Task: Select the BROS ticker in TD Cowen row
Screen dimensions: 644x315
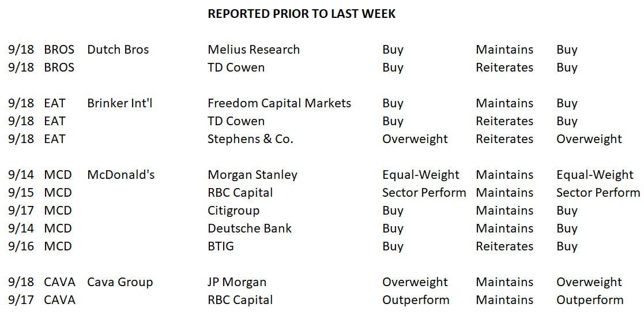Action: 59,67
